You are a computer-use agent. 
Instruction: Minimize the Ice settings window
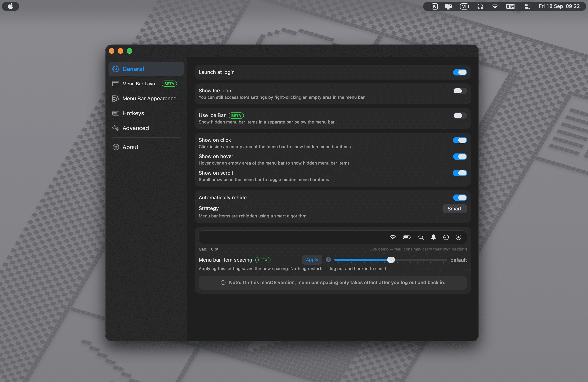click(x=121, y=51)
